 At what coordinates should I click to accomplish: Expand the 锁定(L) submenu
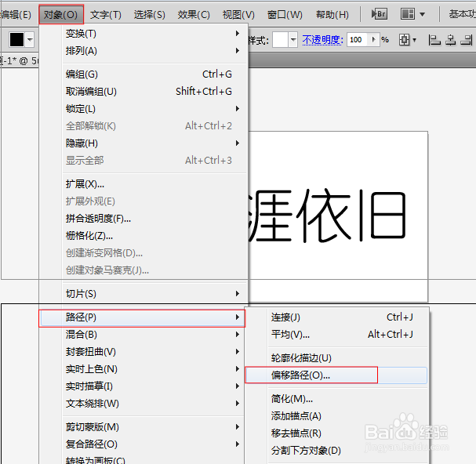click(x=154, y=109)
